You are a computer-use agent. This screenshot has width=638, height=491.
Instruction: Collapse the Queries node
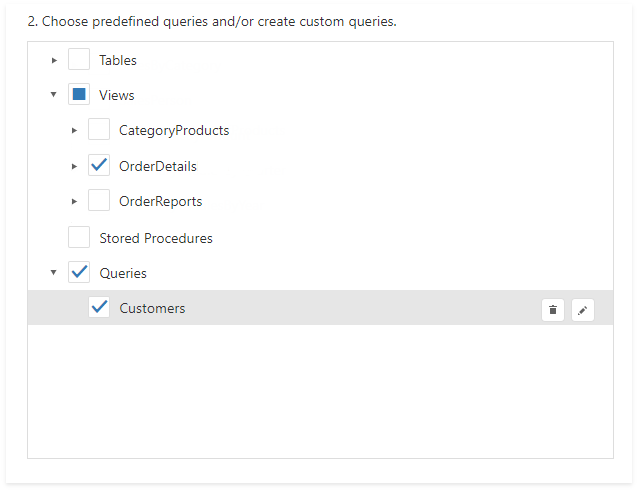(54, 272)
